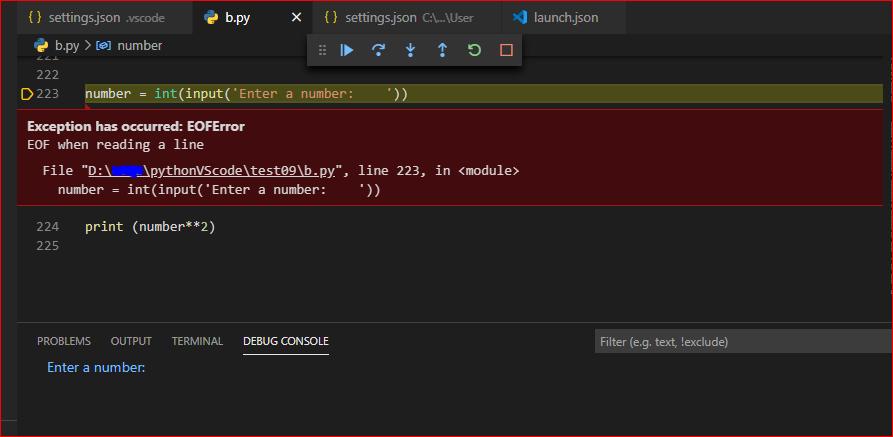Close the b.py editor tab

(296, 18)
